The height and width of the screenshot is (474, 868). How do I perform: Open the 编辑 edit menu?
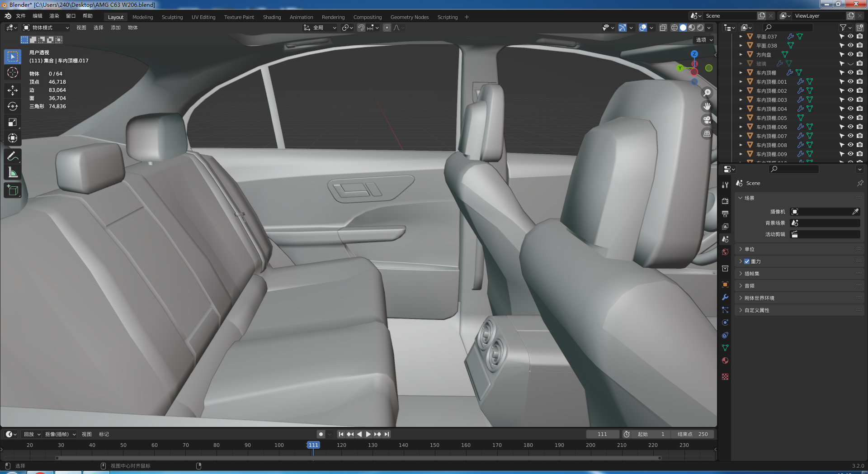[38, 16]
